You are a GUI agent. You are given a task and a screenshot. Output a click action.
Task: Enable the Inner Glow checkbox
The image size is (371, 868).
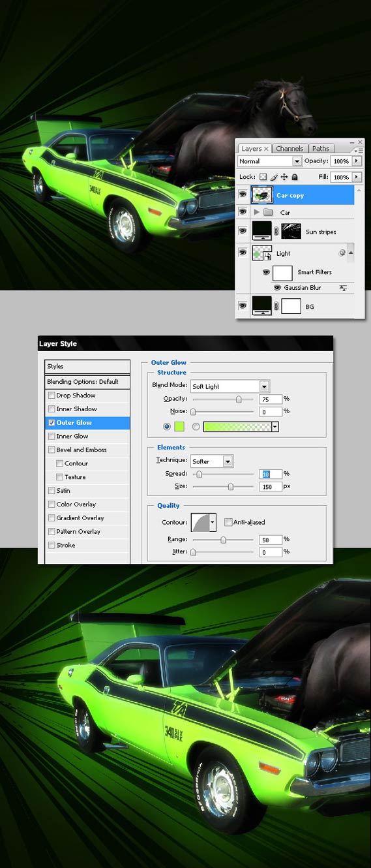pyautogui.click(x=52, y=437)
